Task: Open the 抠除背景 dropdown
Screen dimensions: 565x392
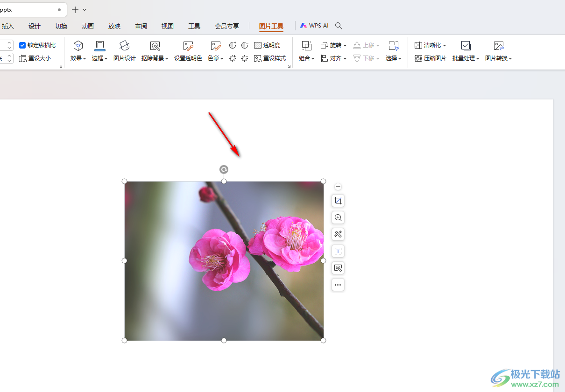Action: pos(155,58)
